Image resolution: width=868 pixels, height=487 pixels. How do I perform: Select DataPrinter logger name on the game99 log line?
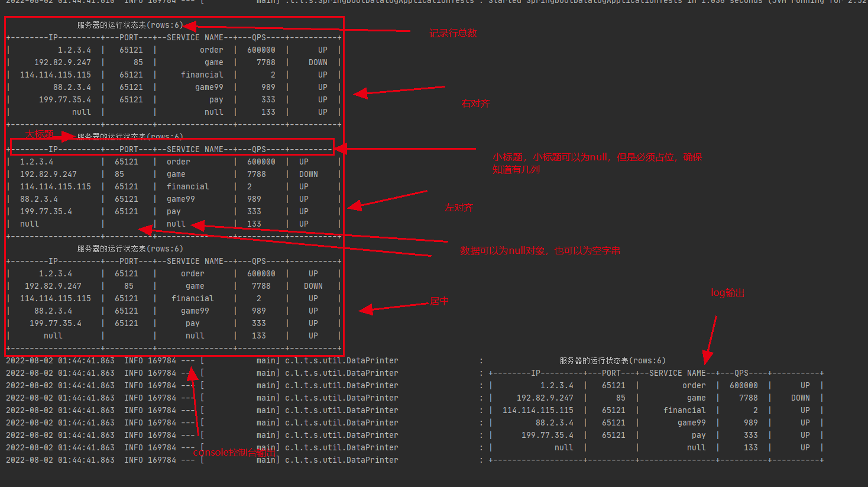(342, 423)
